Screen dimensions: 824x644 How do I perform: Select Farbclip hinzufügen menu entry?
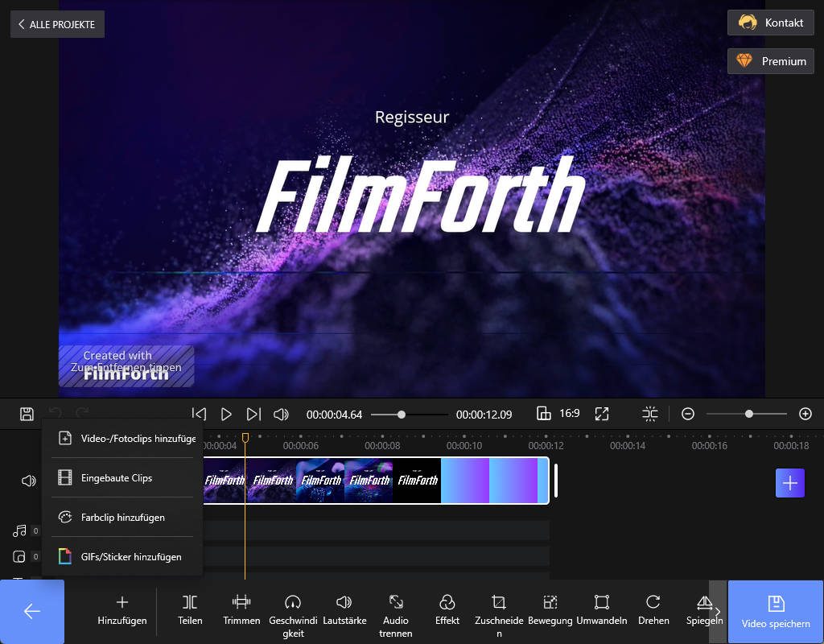(x=122, y=518)
